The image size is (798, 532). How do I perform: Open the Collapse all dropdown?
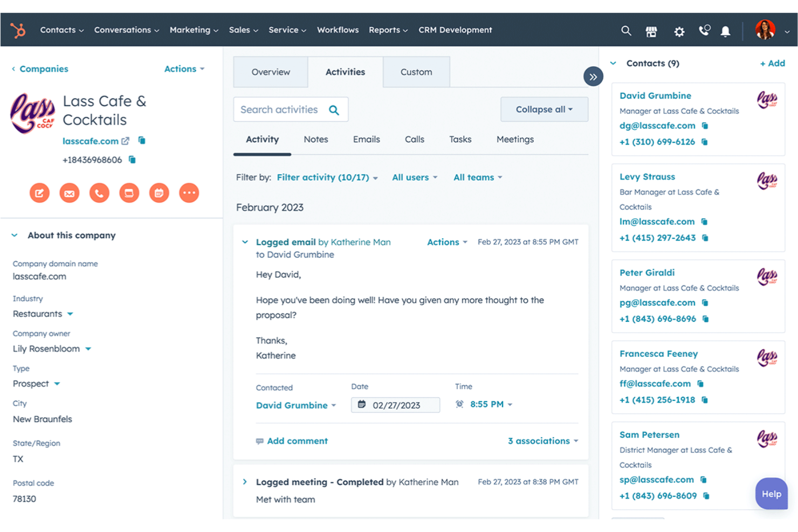(544, 109)
